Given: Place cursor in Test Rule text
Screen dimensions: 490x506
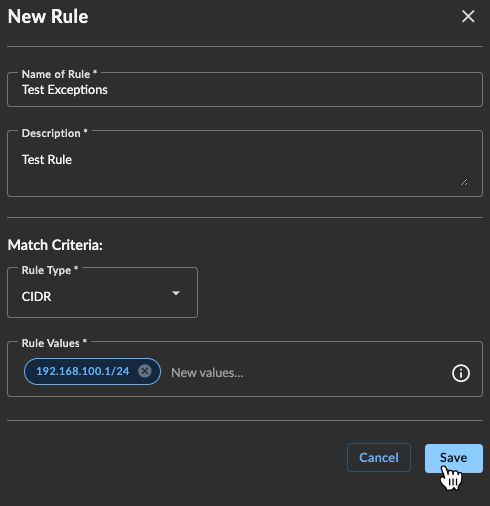Looking at the screenshot, I should point(47,160).
